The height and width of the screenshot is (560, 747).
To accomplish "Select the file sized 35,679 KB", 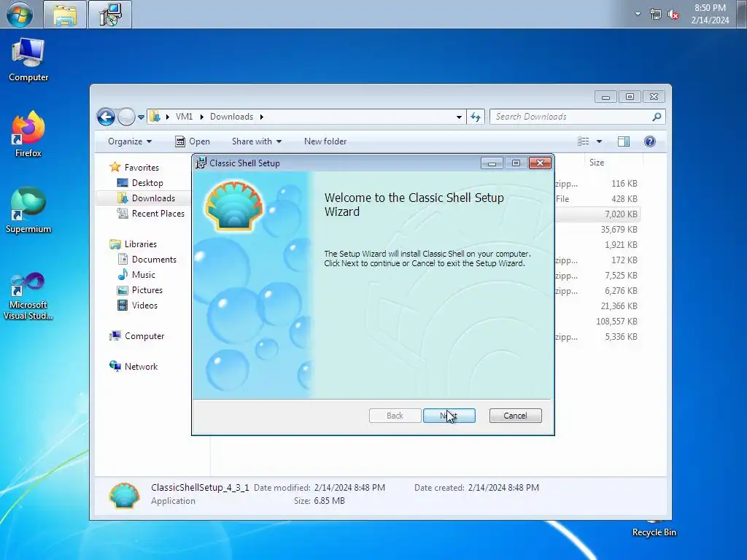I will [x=619, y=230].
